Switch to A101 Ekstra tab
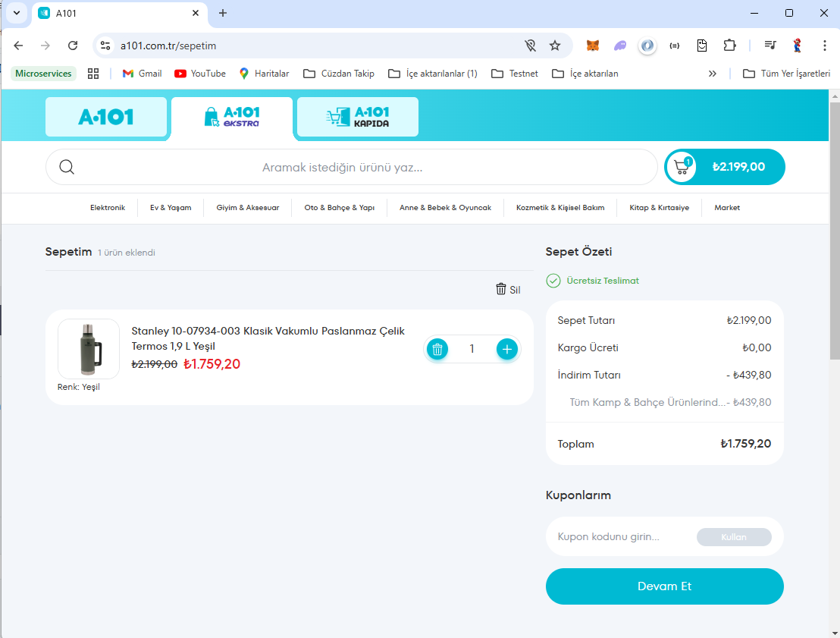Screen dimensions: 840x638 point(232,117)
